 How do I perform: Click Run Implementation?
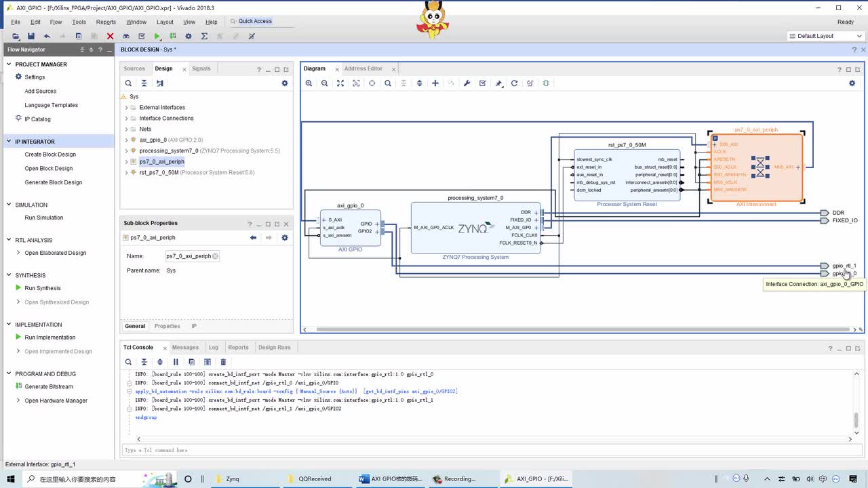click(x=50, y=338)
